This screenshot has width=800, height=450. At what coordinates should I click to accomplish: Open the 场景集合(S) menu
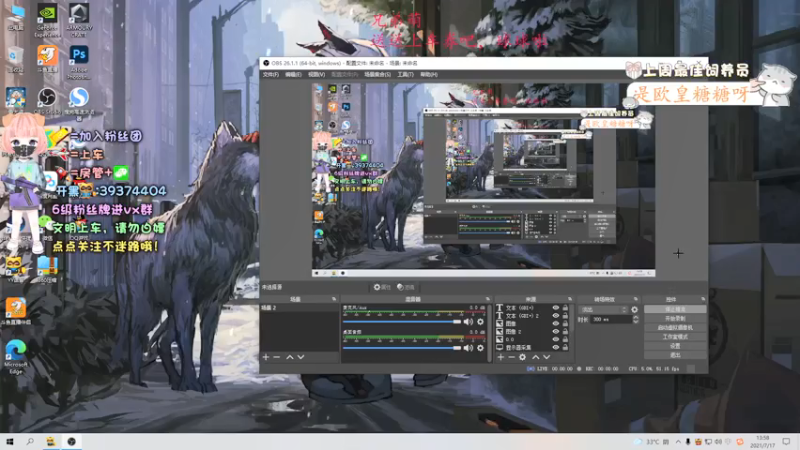[x=378, y=74]
